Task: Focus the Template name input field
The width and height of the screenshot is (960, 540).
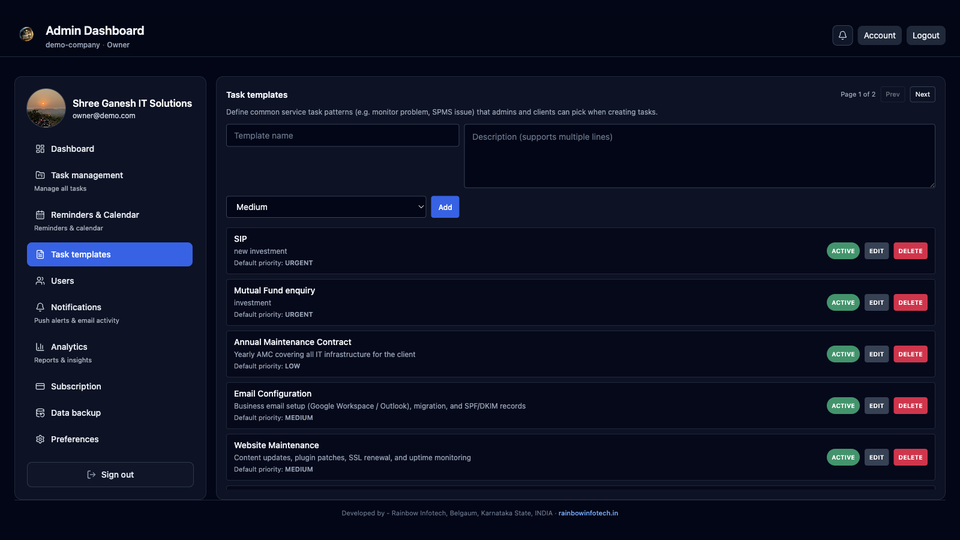Action: 342,135
